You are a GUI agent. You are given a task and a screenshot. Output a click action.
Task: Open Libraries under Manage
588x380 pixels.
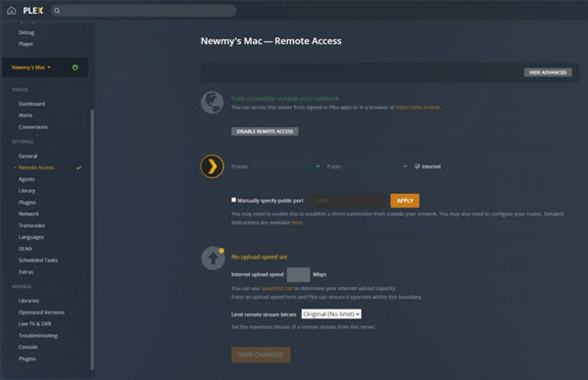tap(28, 301)
